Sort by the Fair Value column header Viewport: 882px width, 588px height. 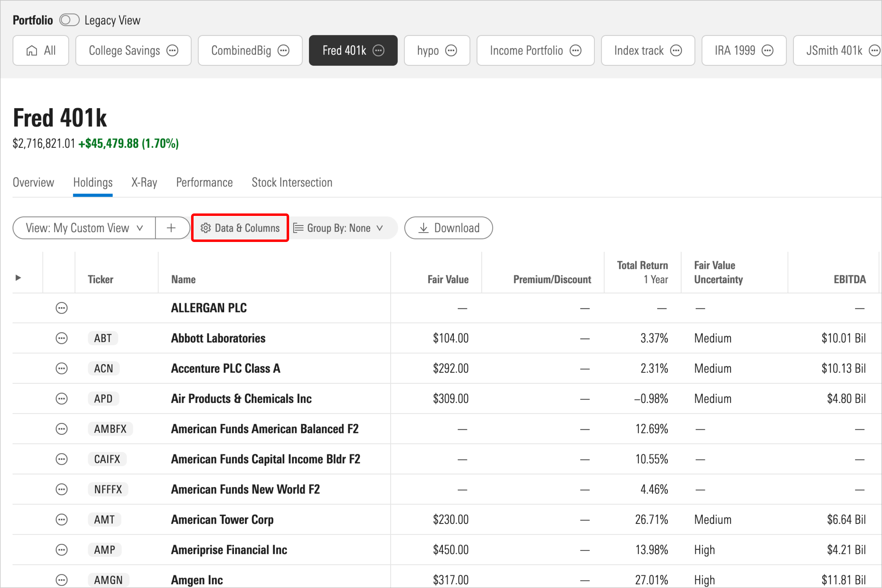point(448,279)
